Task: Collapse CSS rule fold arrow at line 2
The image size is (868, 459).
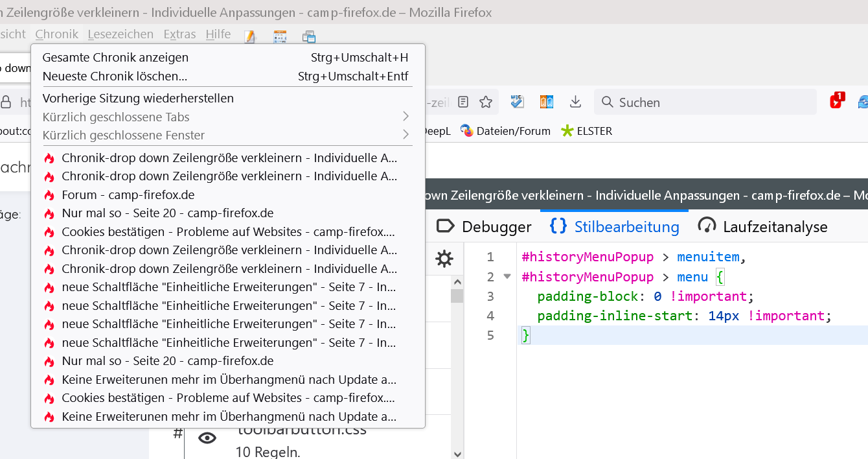Action: tap(507, 277)
